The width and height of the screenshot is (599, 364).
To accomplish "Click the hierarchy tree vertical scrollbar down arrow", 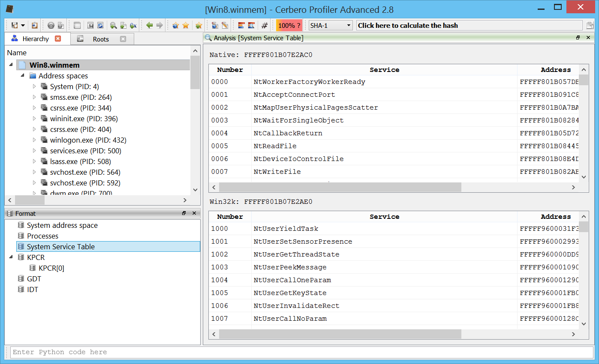I will (x=195, y=190).
